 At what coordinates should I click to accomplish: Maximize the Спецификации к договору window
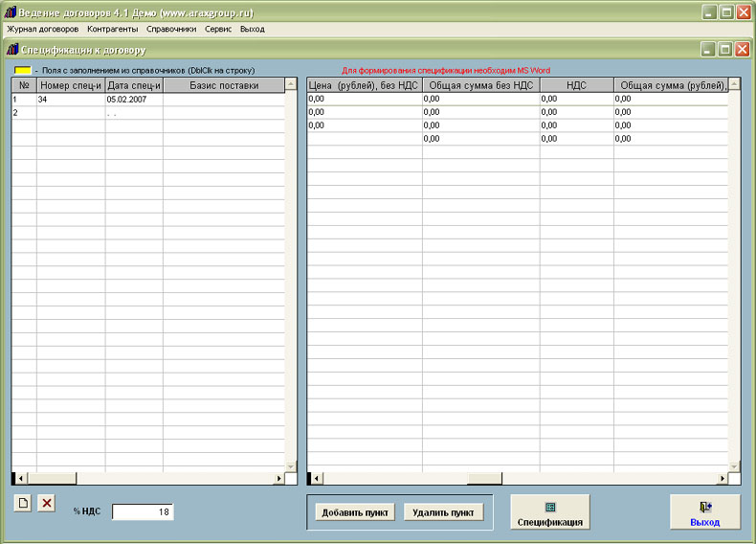725,49
